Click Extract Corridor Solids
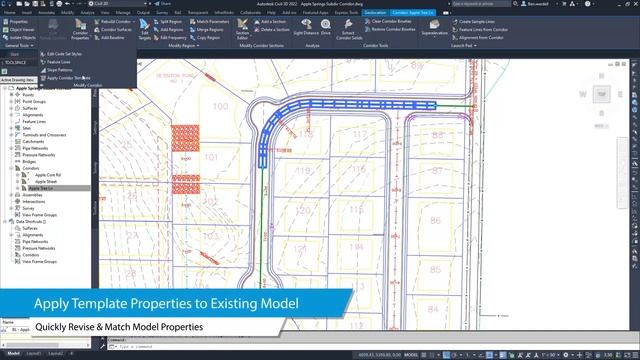Viewport: 640px width, 360px height. [x=349, y=29]
